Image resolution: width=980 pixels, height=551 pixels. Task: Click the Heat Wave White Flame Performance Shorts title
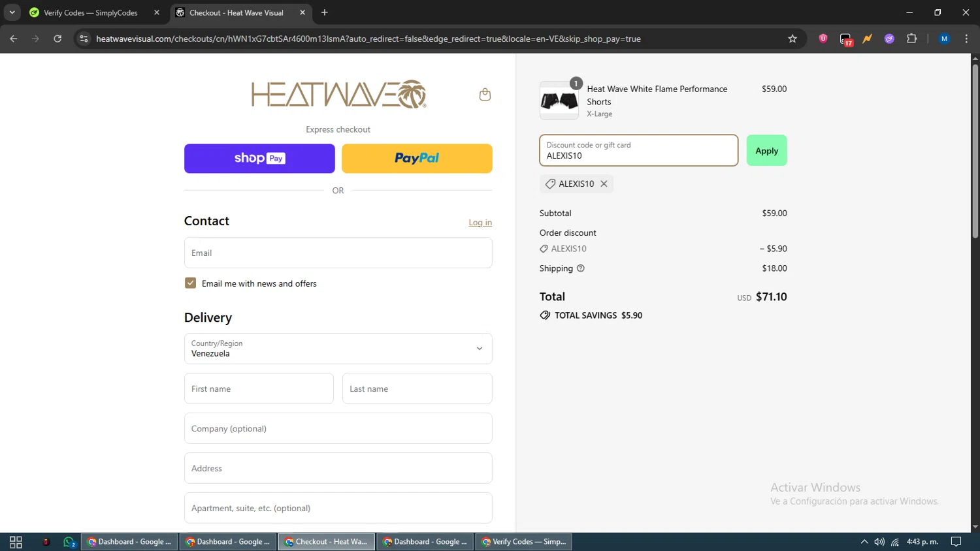[657, 95]
